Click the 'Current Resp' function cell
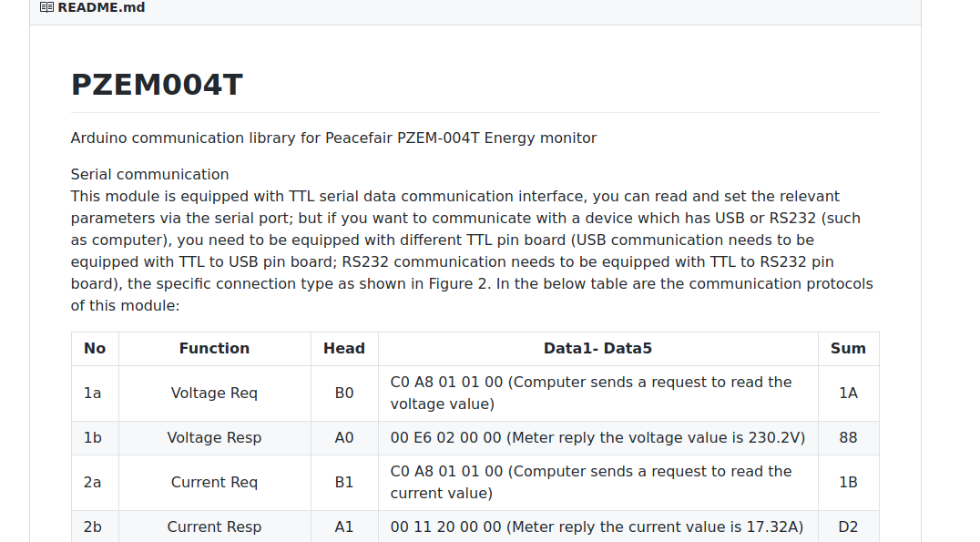This screenshot has width=980, height=542. pyautogui.click(x=214, y=527)
